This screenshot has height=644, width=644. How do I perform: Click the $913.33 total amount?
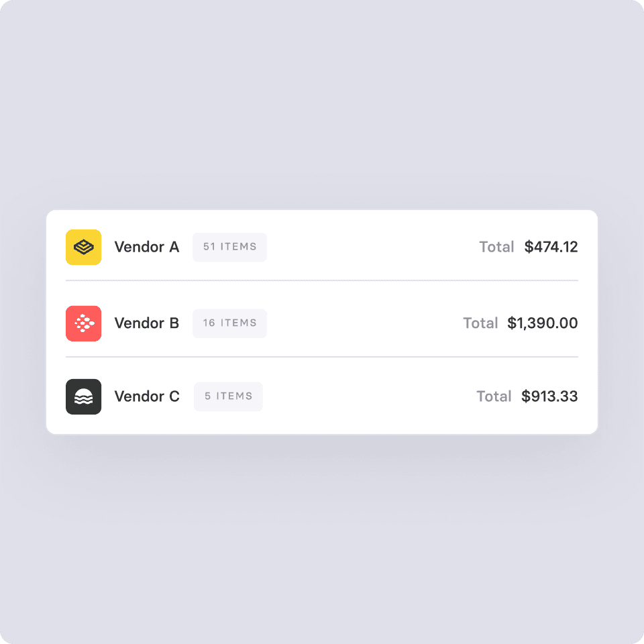point(549,396)
